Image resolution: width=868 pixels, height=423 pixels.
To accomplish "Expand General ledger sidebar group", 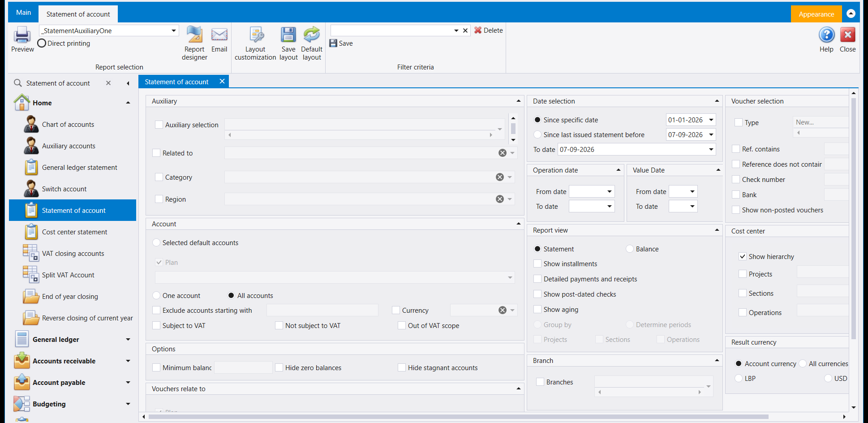I will click(x=128, y=340).
